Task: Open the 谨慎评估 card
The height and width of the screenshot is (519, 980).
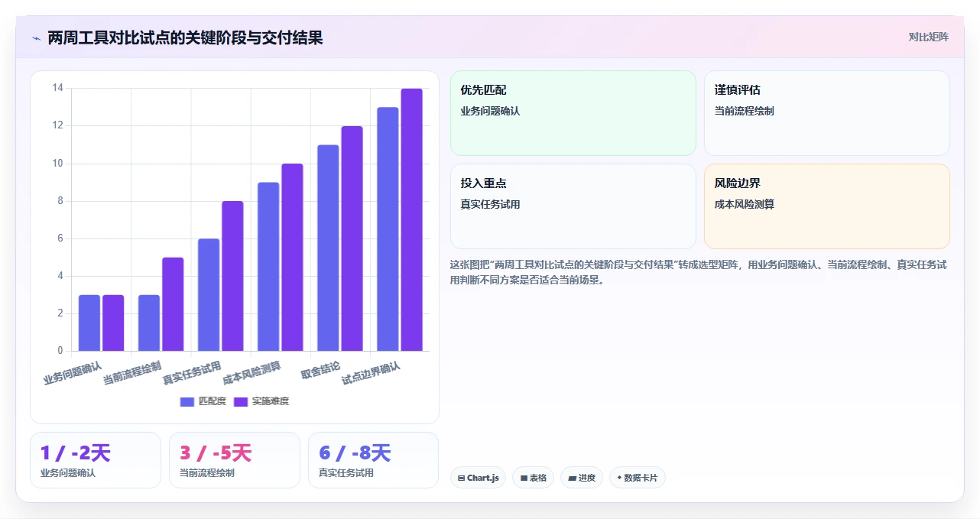Action: click(827, 113)
